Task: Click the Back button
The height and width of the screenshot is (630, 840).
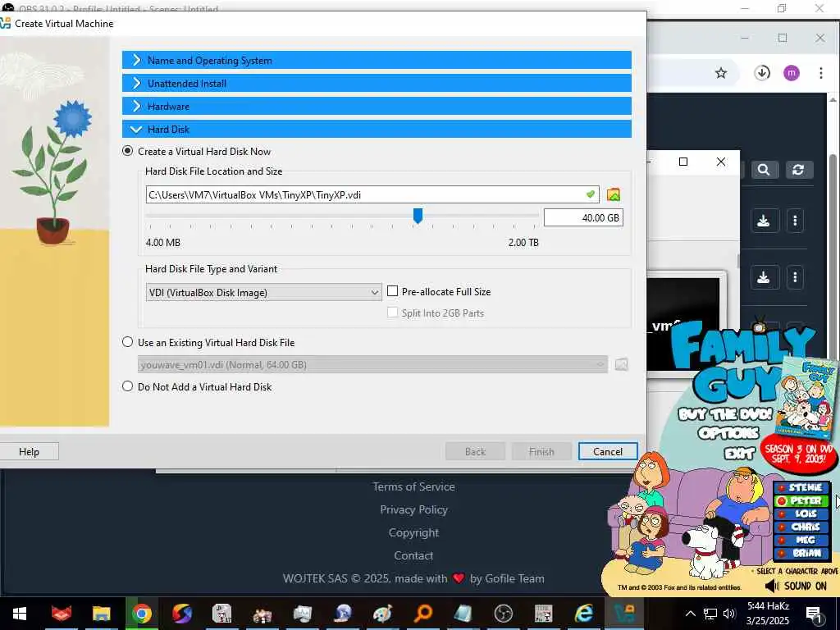Action: click(475, 452)
